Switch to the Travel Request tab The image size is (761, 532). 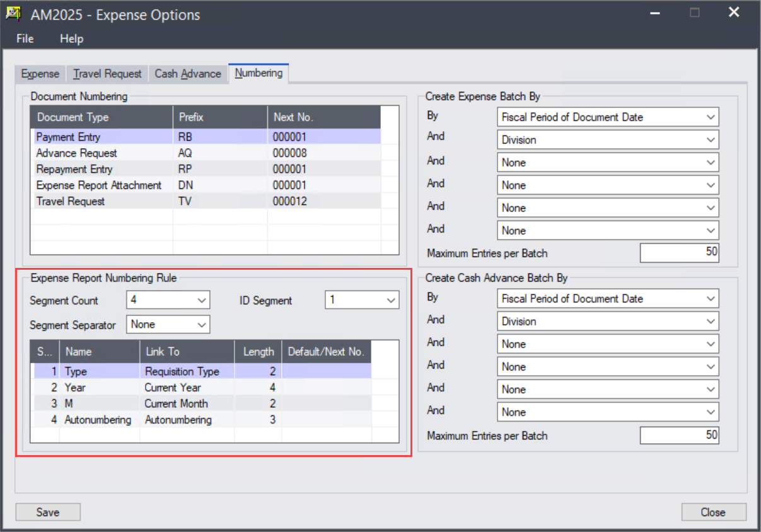[x=107, y=74]
